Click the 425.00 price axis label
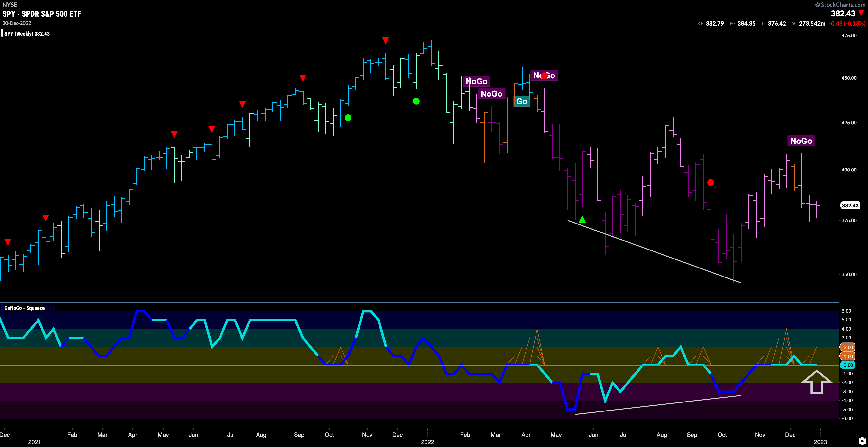This screenshot has height=447, width=868. pyautogui.click(x=849, y=123)
